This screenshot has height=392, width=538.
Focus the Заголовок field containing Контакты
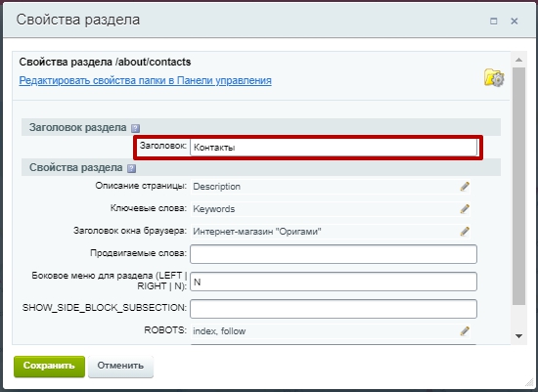(334, 148)
